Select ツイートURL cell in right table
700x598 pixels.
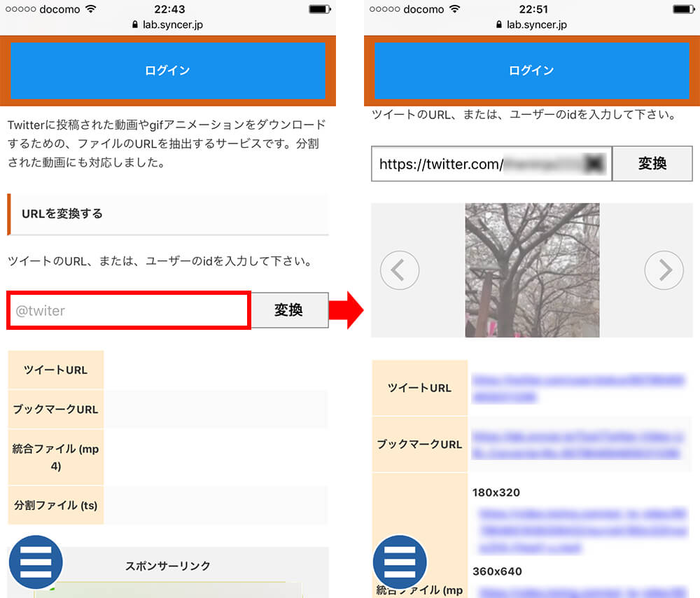(x=419, y=388)
